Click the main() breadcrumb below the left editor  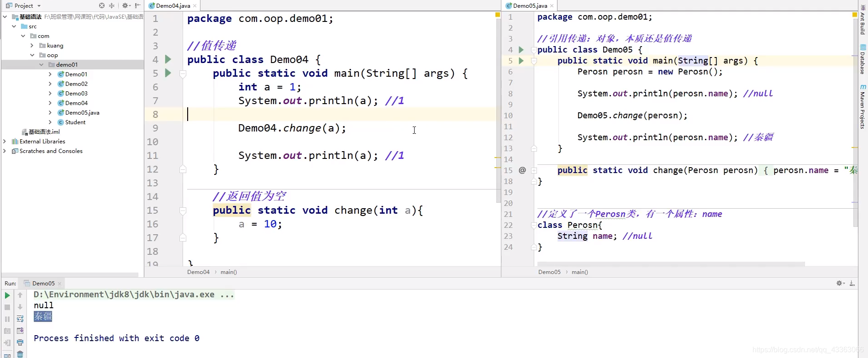pos(229,272)
